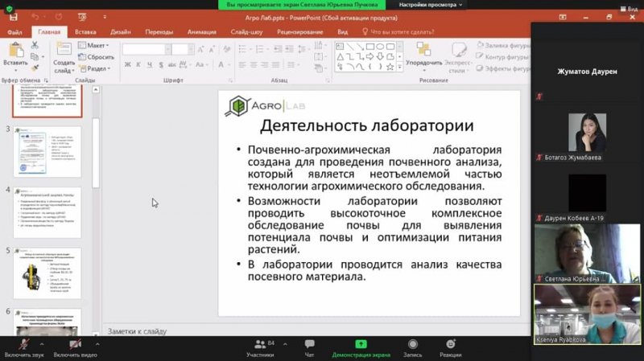Screen dimensions: 644x361
Task: Click numbered list icon
Action: click(261, 49)
